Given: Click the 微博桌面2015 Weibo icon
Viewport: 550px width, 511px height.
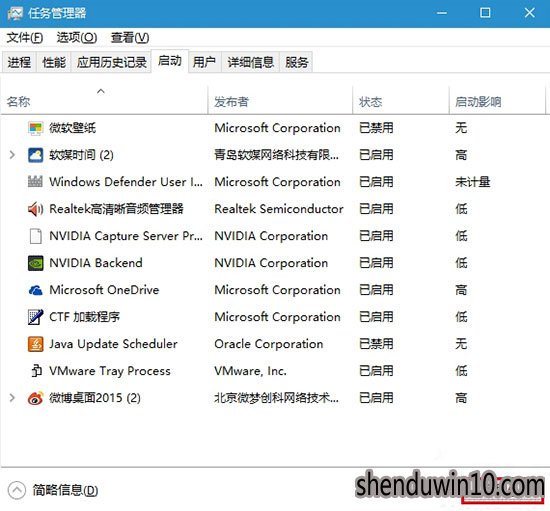Looking at the screenshot, I should point(35,398).
